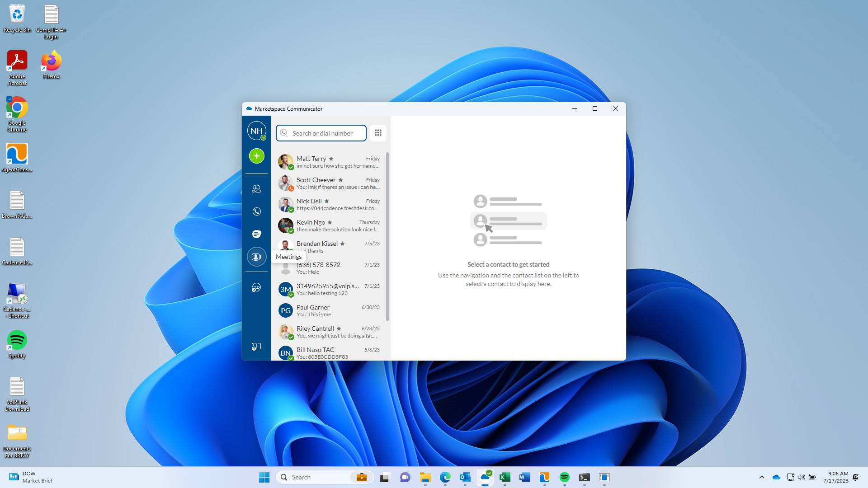Open Nick Dell conversation
The image size is (868, 488).
point(329,204)
